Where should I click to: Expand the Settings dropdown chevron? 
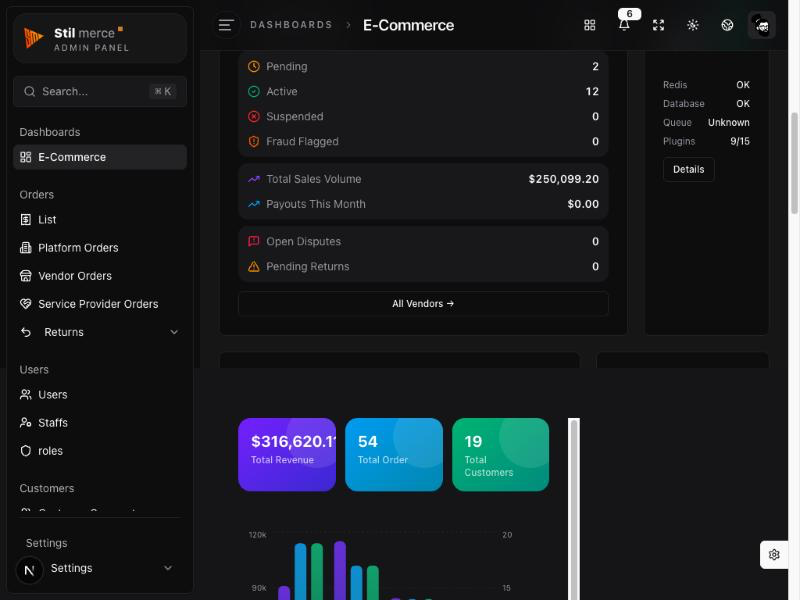[x=168, y=568]
